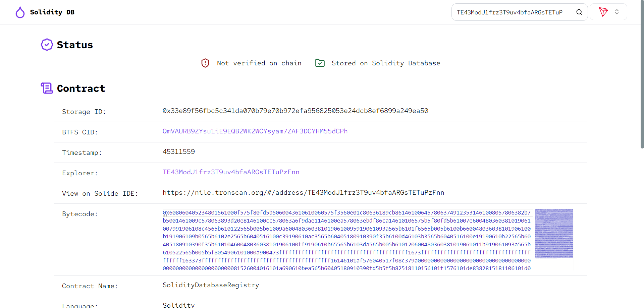Image resolution: width=644 pixels, height=308 pixels.
Task: Click the 'Storage ID:' label
Action: (x=84, y=112)
